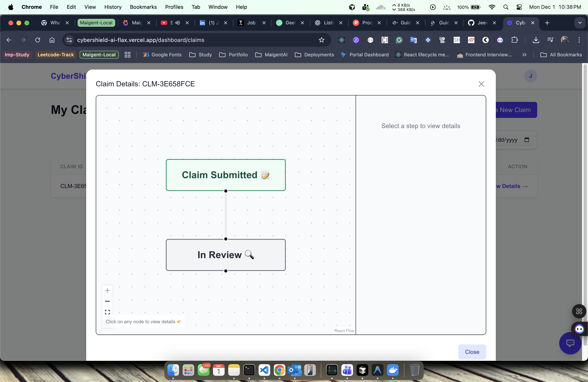Select the Claim Submitted node
This screenshot has width=588, height=382.
pos(226,175)
